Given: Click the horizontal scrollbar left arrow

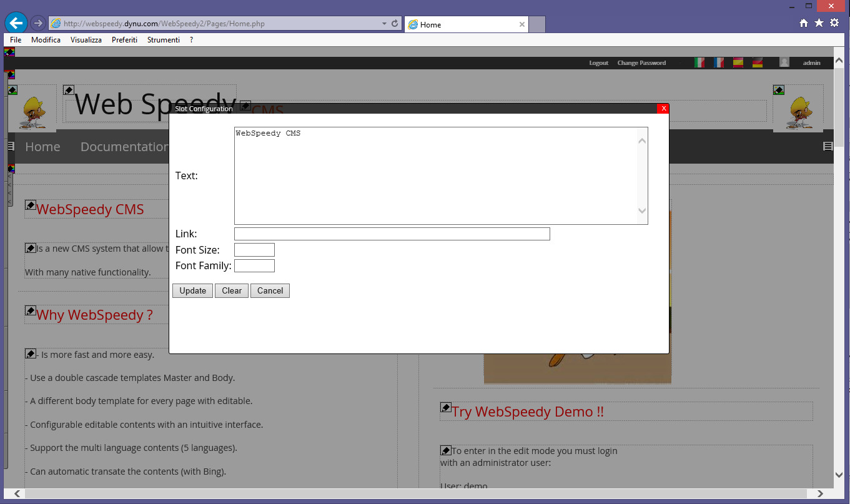Looking at the screenshot, I should coord(17,493).
